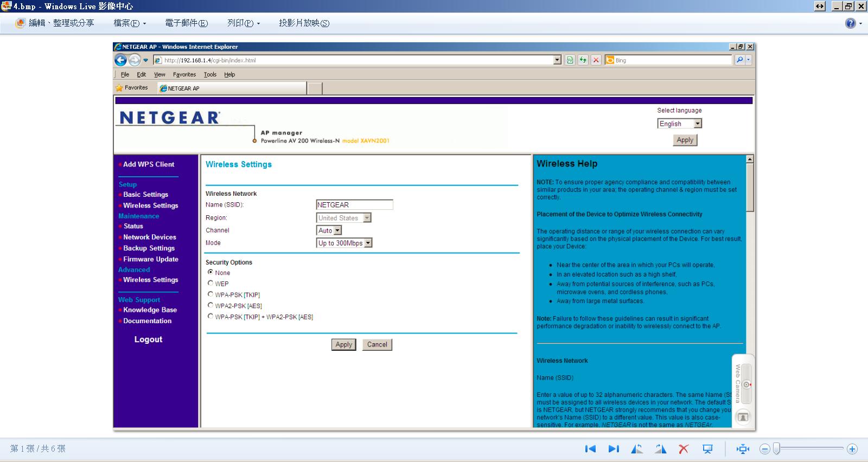Click the Wireless Help scrollbar
This screenshot has height=462, width=868.
click(750, 187)
